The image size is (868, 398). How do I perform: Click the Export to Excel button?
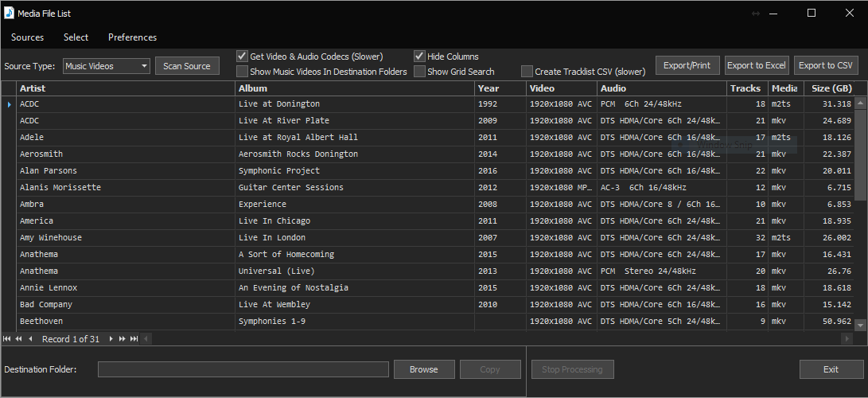(x=756, y=65)
